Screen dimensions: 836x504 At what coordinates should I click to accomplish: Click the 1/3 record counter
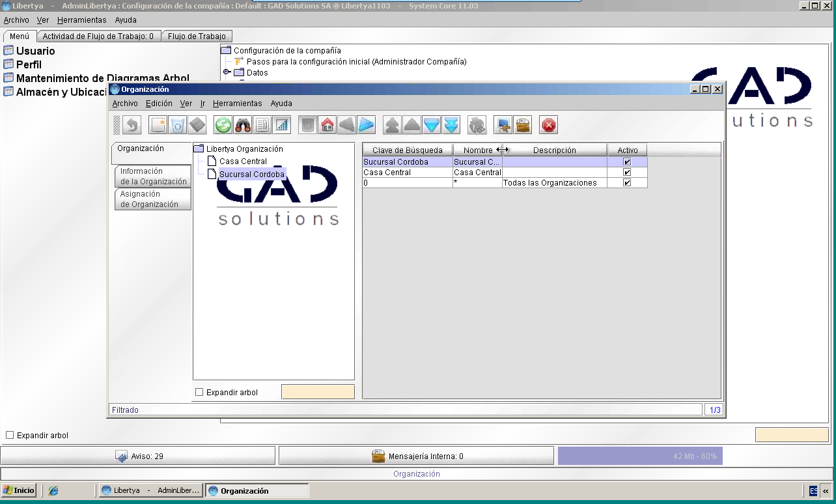click(x=714, y=410)
